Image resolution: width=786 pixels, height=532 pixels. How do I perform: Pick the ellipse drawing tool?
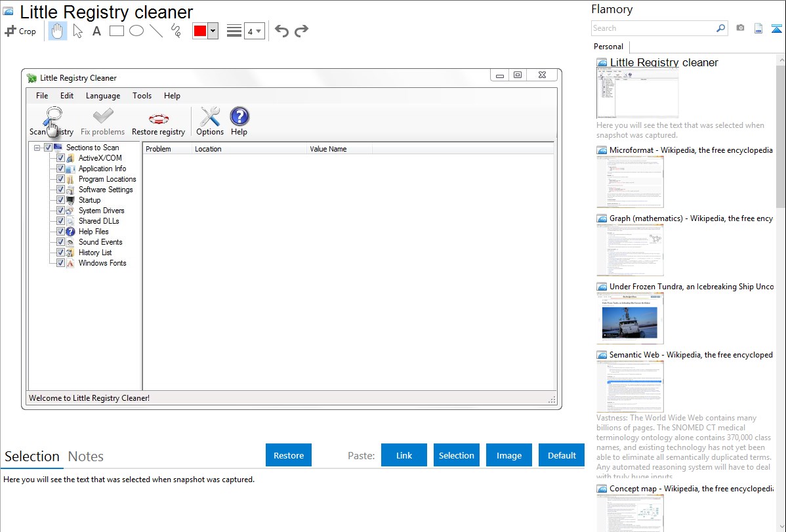tap(136, 31)
